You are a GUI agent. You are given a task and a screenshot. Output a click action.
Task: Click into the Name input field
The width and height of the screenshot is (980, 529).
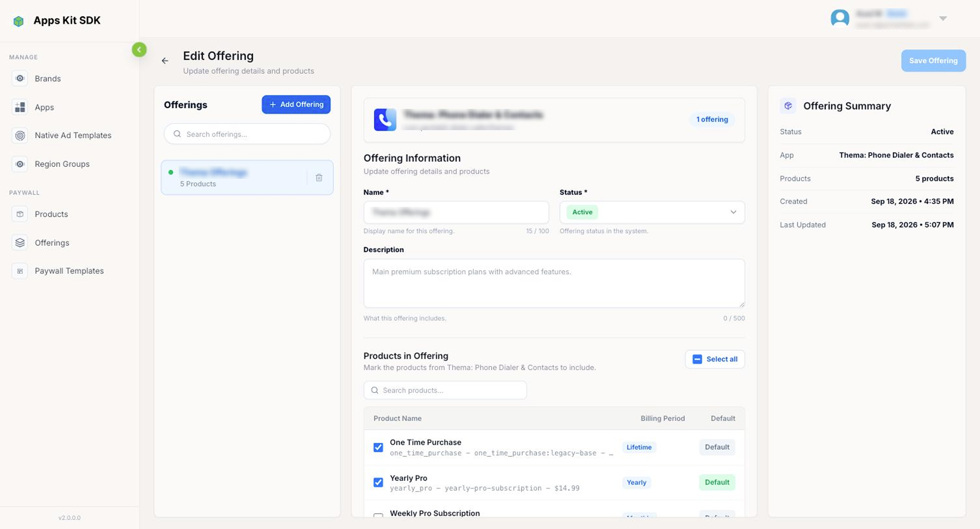pyautogui.click(x=456, y=212)
